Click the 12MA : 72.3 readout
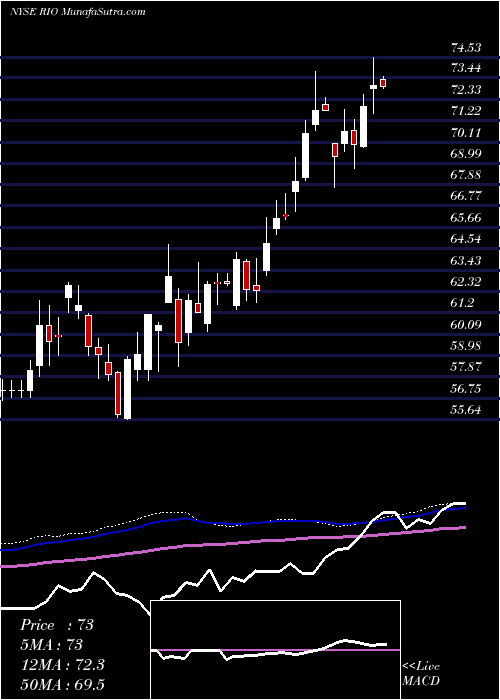This screenshot has height=700, width=500. (x=62, y=665)
